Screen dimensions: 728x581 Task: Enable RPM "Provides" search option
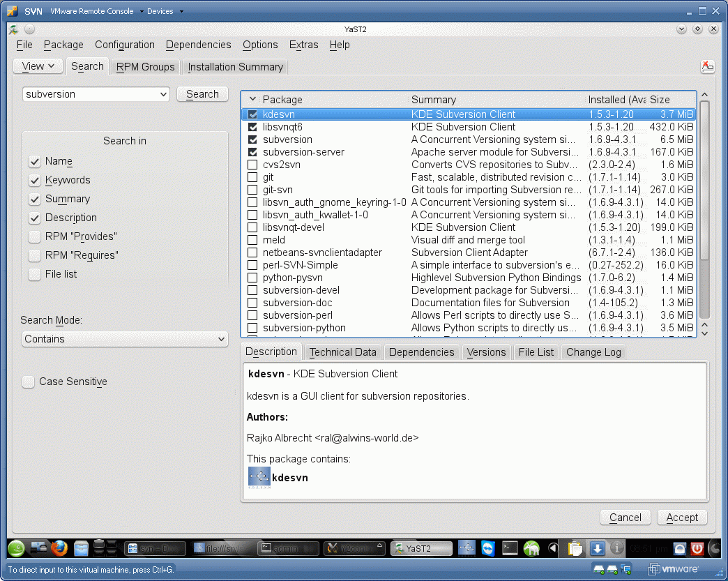point(34,237)
